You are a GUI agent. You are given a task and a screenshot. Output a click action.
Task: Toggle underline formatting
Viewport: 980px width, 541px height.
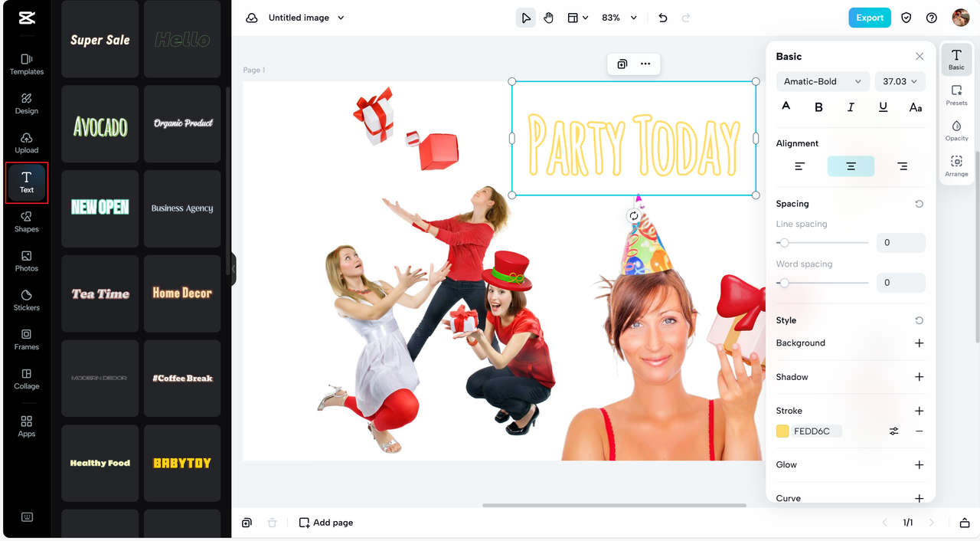[x=883, y=107]
